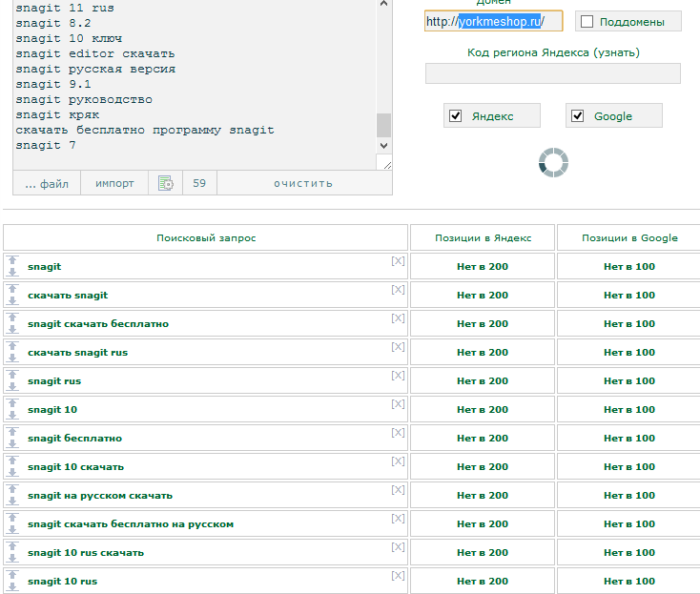Move 'snagit на русском скачать' row up
The width and height of the screenshot is (700, 594).
click(12, 488)
